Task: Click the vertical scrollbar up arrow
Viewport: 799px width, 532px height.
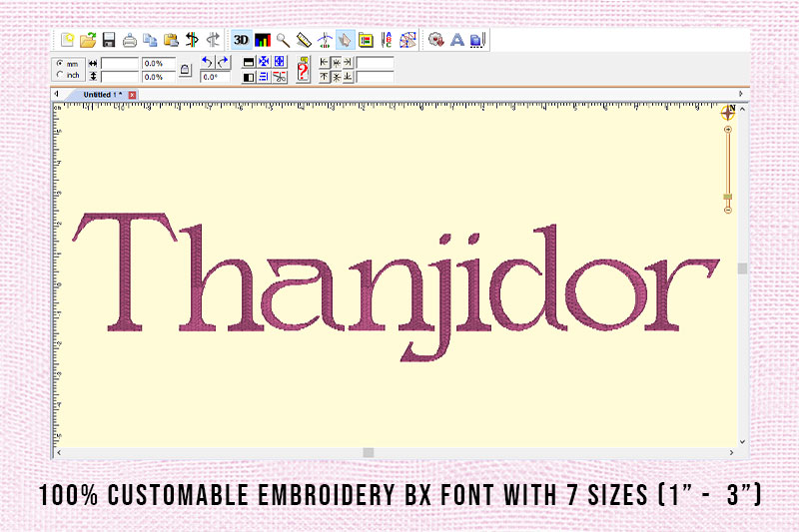Action: coord(742,109)
